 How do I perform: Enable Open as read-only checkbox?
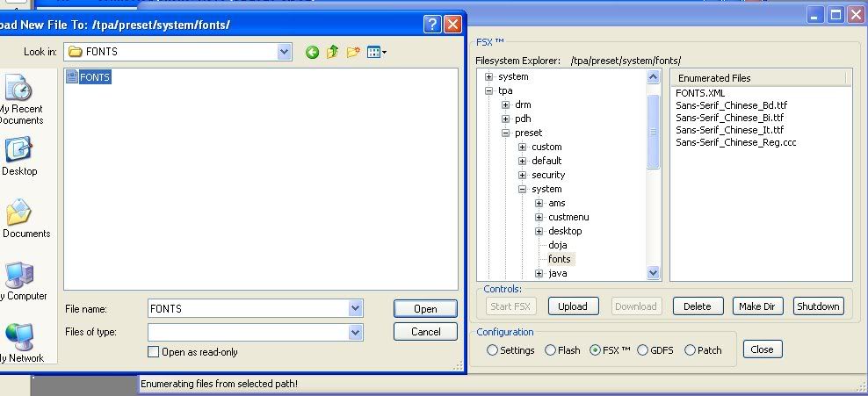(155, 352)
